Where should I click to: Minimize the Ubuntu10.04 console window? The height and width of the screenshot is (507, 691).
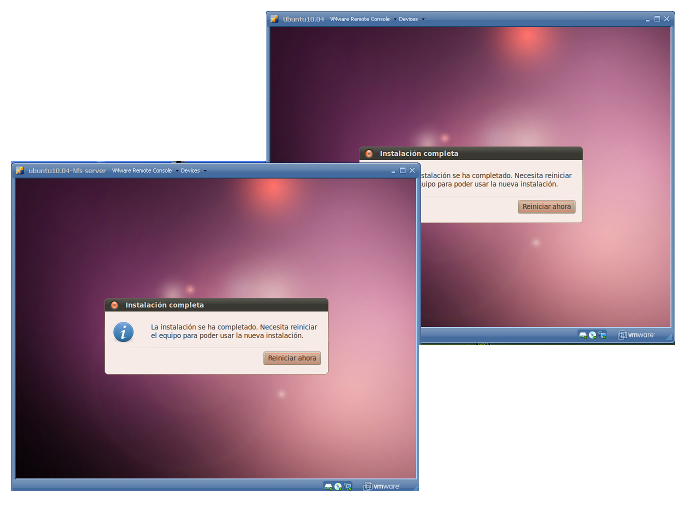click(647, 19)
